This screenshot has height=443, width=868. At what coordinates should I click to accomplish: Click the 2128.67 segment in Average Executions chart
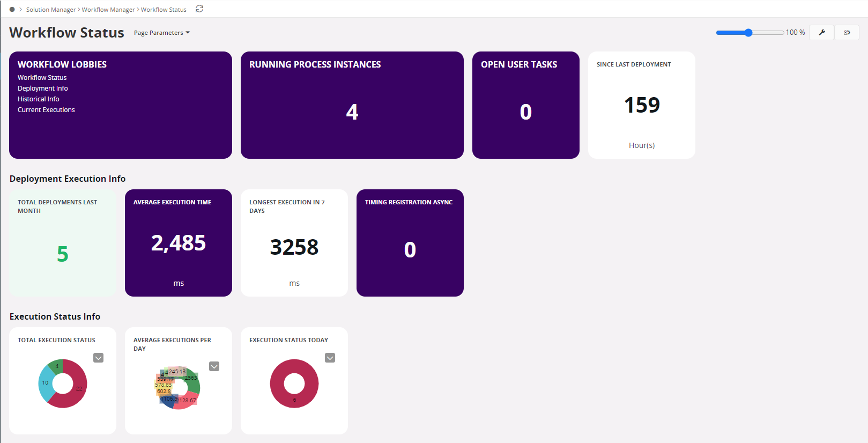pos(186,401)
